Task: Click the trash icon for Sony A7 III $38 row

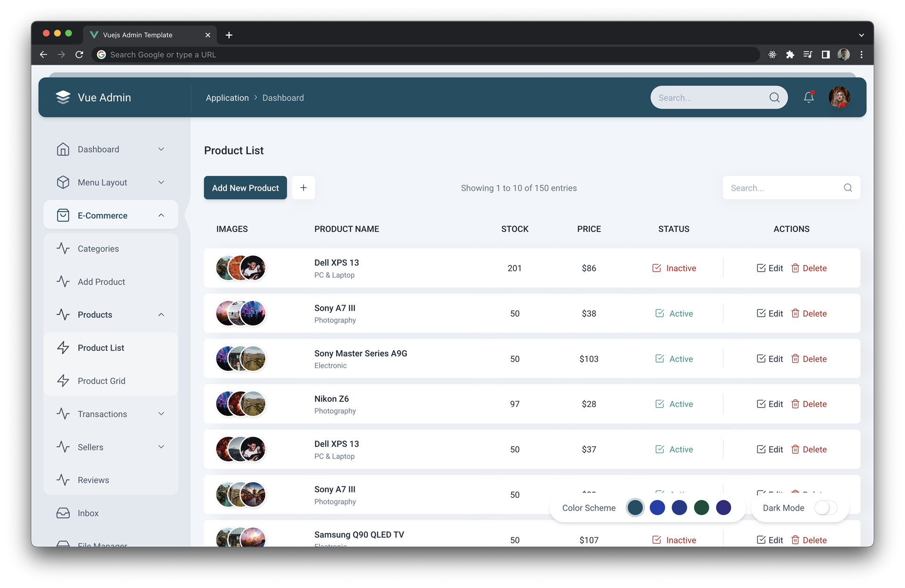Action: 795,313
